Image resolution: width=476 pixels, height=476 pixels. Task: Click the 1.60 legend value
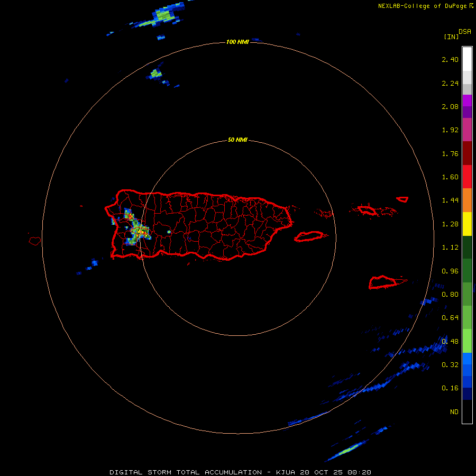coord(450,177)
